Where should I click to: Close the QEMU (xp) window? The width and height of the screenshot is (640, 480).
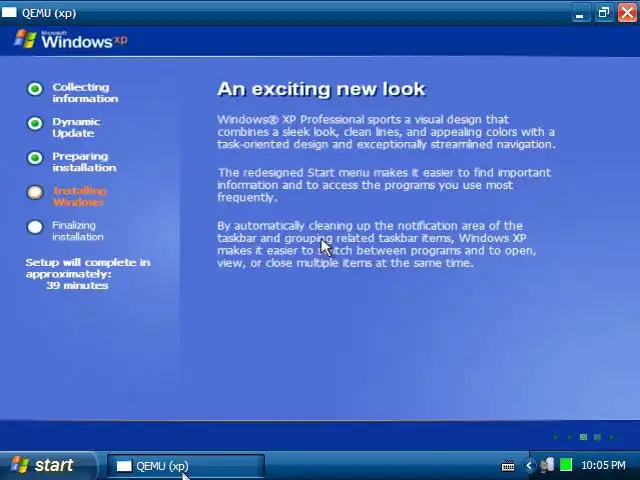point(627,13)
